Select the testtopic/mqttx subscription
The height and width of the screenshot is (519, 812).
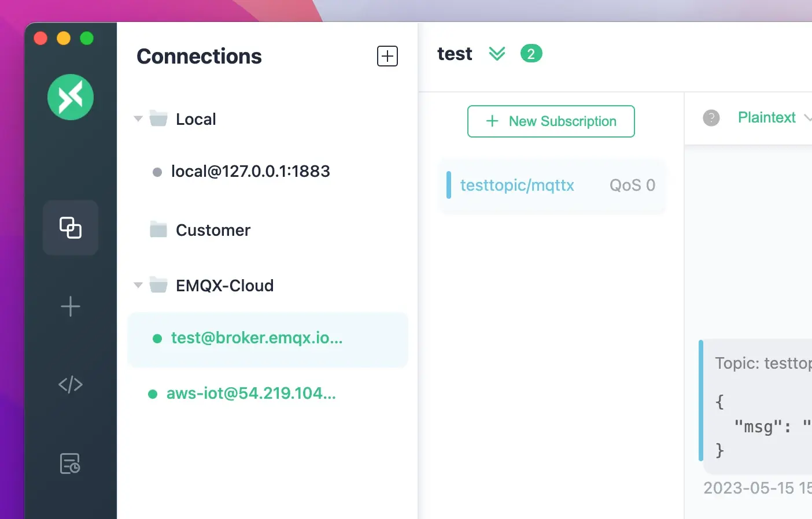click(517, 185)
